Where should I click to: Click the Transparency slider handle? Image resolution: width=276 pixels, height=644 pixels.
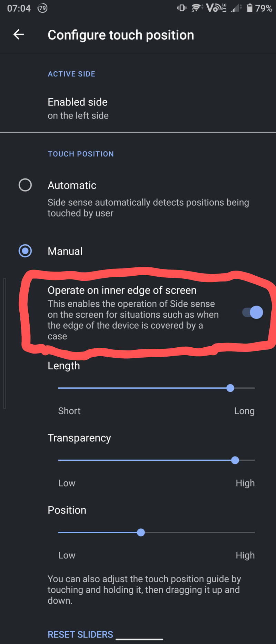pos(235,460)
